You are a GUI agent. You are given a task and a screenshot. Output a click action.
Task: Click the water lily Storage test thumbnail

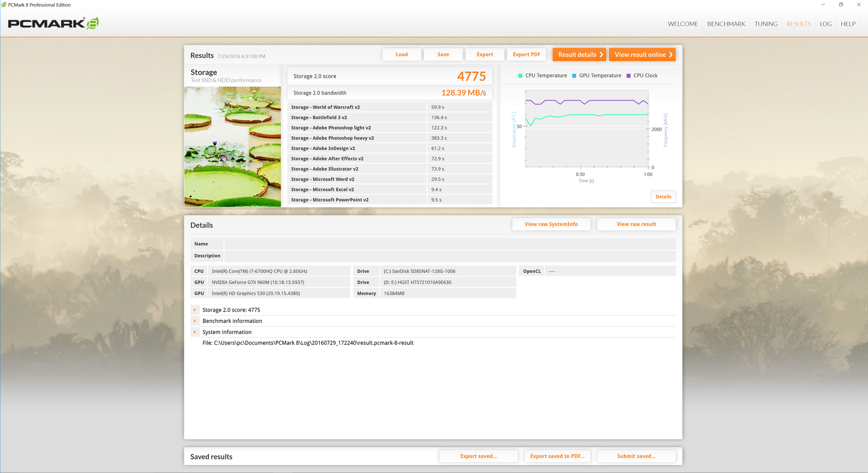tap(232, 147)
